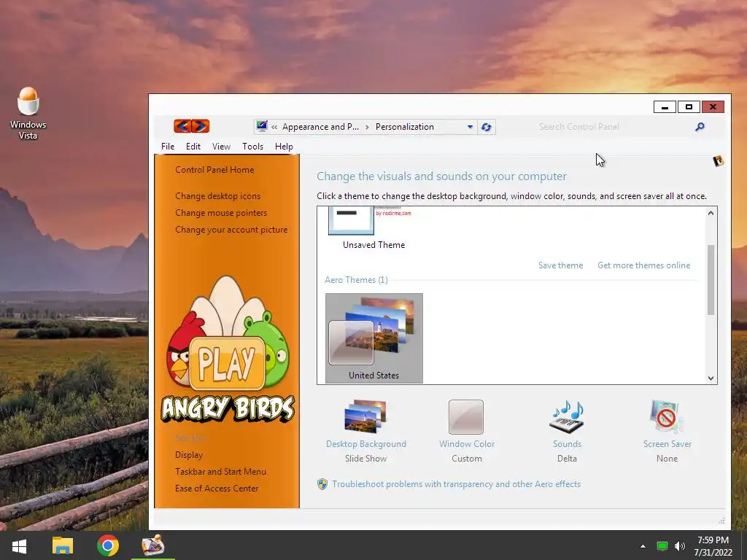Click the green battery tray icon
This screenshot has height=560, width=747.
(x=662, y=546)
